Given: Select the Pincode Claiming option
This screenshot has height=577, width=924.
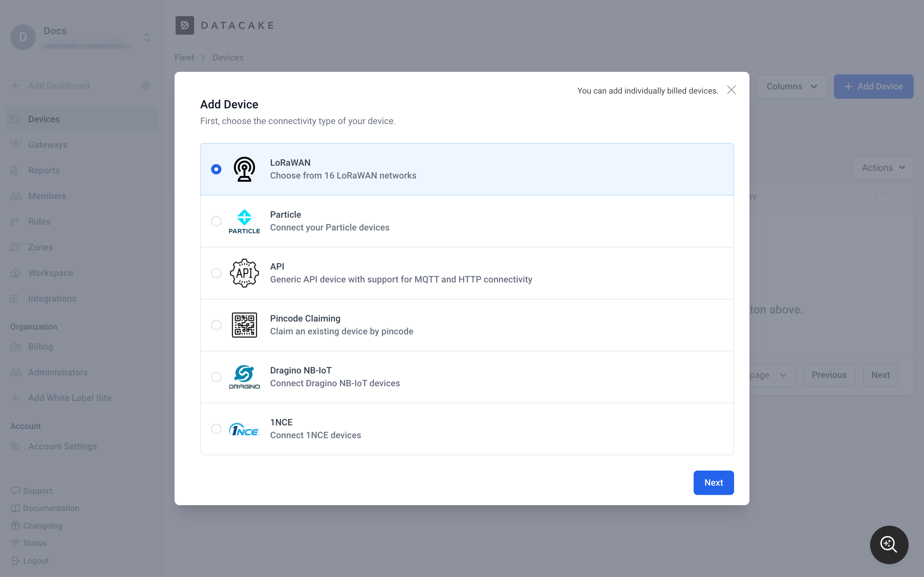Looking at the screenshot, I should [217, 325].
